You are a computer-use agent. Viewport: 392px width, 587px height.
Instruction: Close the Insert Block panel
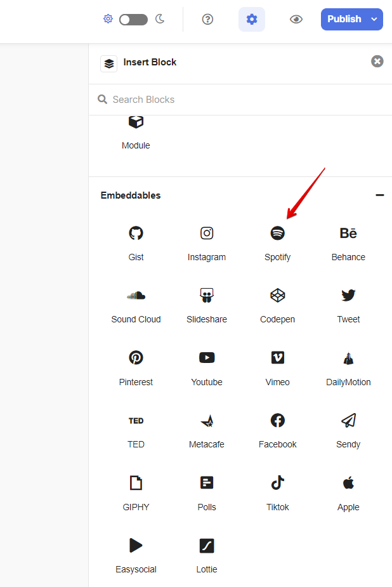(x=377, y=61)
